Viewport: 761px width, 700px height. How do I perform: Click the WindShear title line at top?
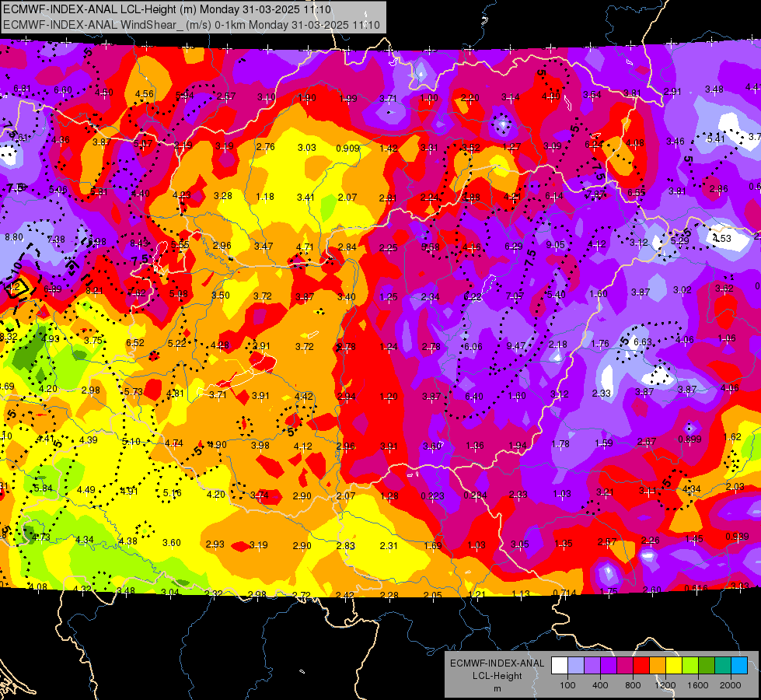click(191, 25)
